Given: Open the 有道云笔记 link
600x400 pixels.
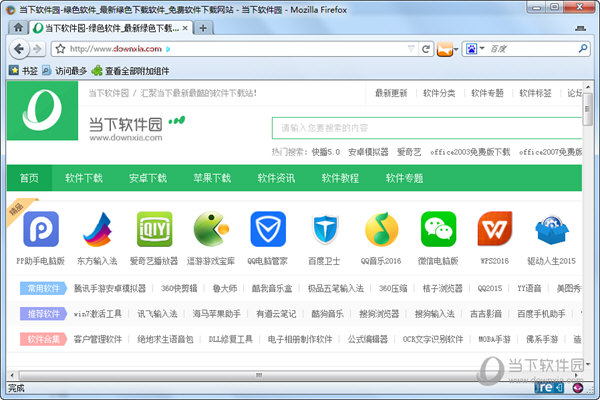Looking at the screenshot, I should coord(276,314).
